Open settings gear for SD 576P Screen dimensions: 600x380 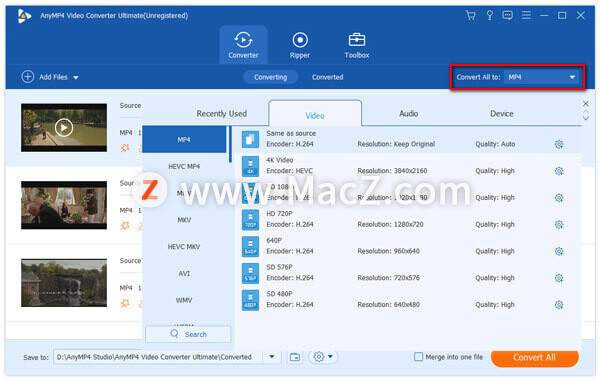click(x=559, y=278)
